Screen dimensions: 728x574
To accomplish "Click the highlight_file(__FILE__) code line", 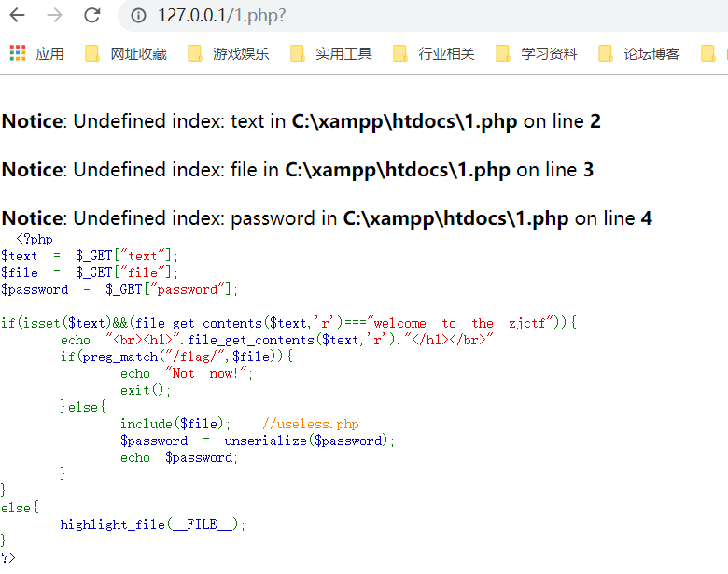I will coord(153,525).
